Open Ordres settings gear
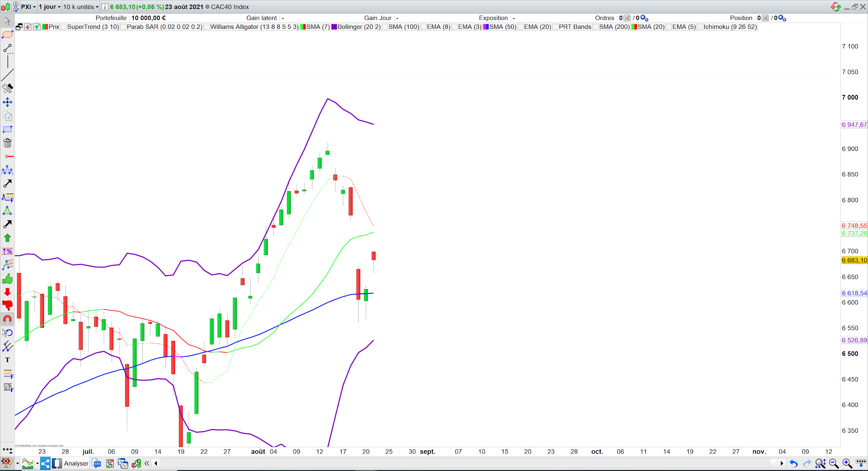 pos(644,18)
